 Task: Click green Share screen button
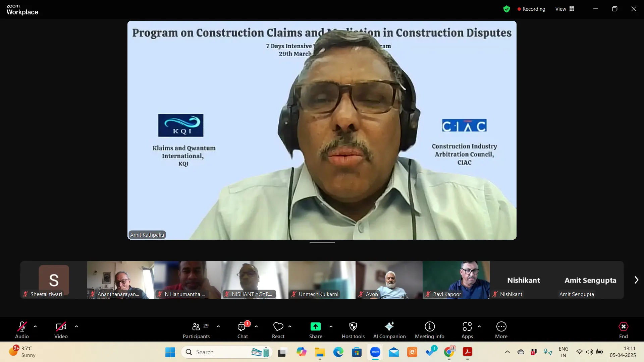click(316, 330)
